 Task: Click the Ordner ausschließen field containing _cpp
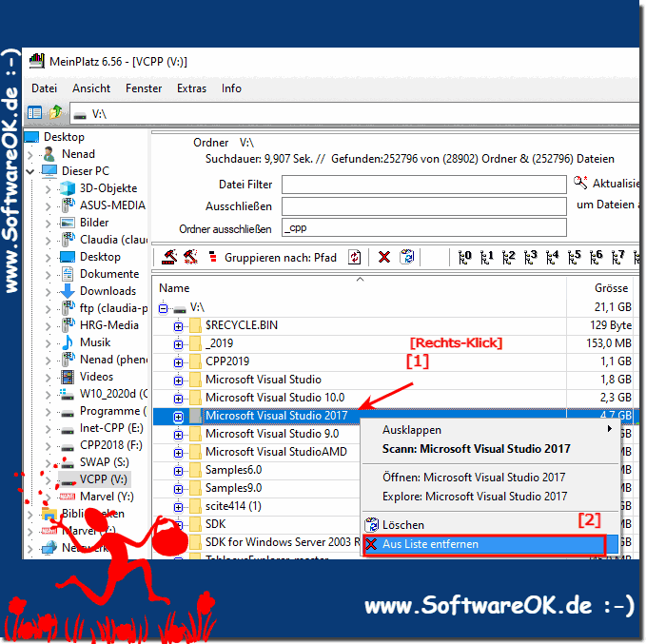424,227
